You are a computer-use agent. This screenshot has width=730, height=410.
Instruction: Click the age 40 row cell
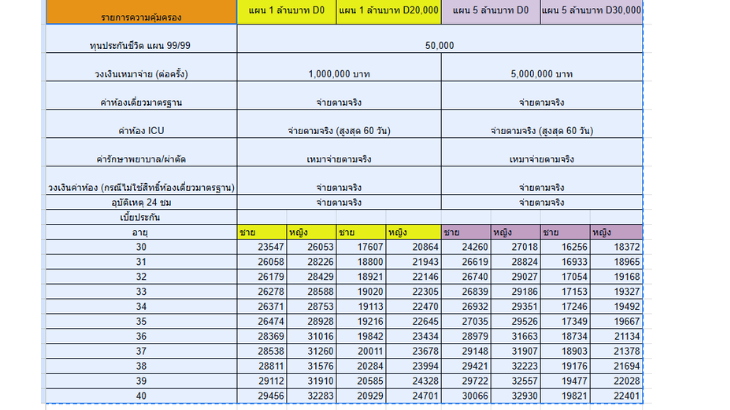pyautogui.click(x=141, y=396)
